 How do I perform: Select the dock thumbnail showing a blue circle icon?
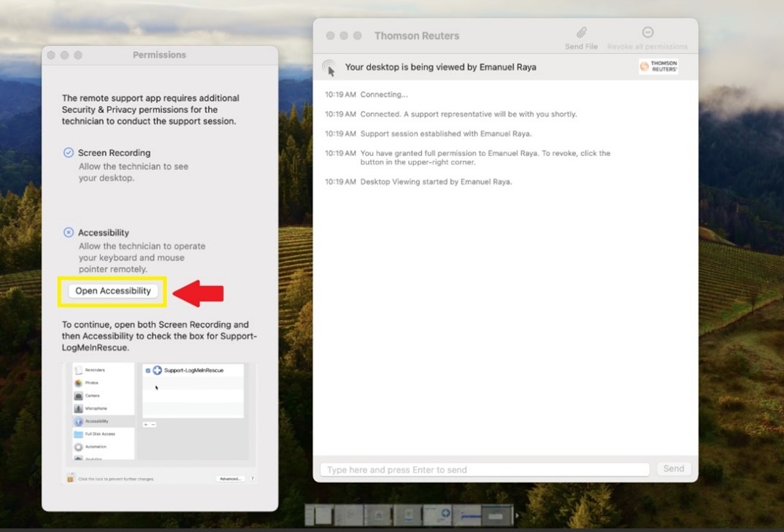(437, 514)
